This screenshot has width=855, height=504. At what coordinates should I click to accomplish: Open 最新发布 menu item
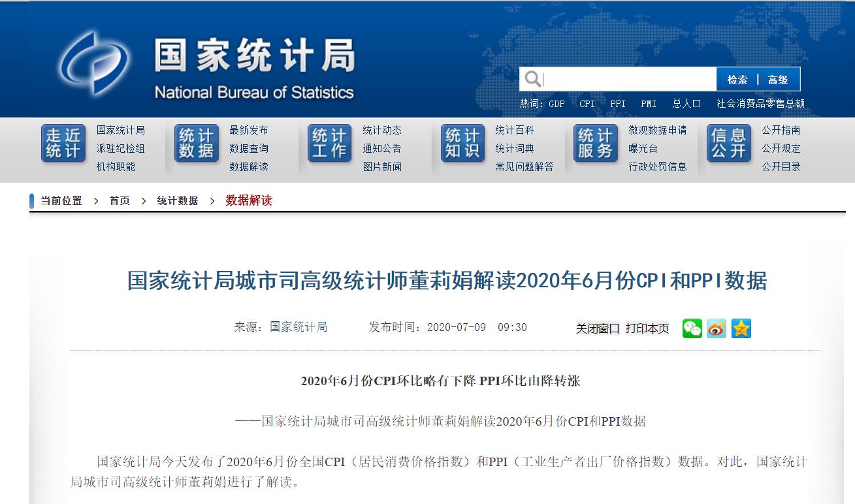click(248, 130)
